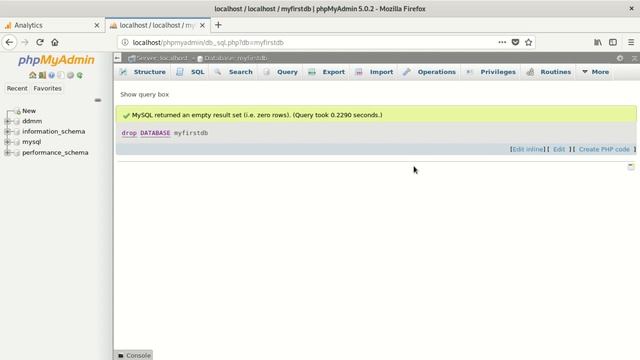The height and width of the screenshot is (360, 640).
Task: Expand the performance_schema database node
Action: (x=7, y=153)
